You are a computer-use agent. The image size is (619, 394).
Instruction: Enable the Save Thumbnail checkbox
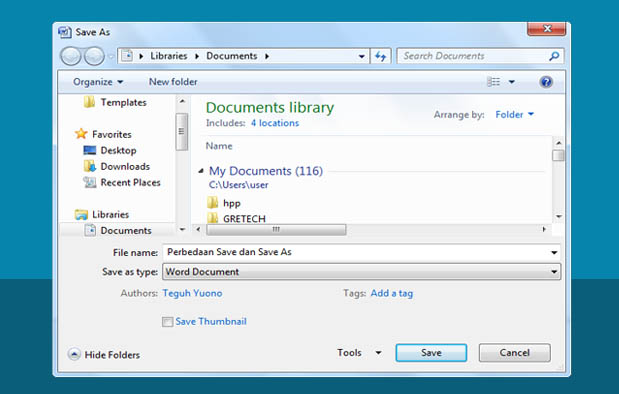coord(167,322)
